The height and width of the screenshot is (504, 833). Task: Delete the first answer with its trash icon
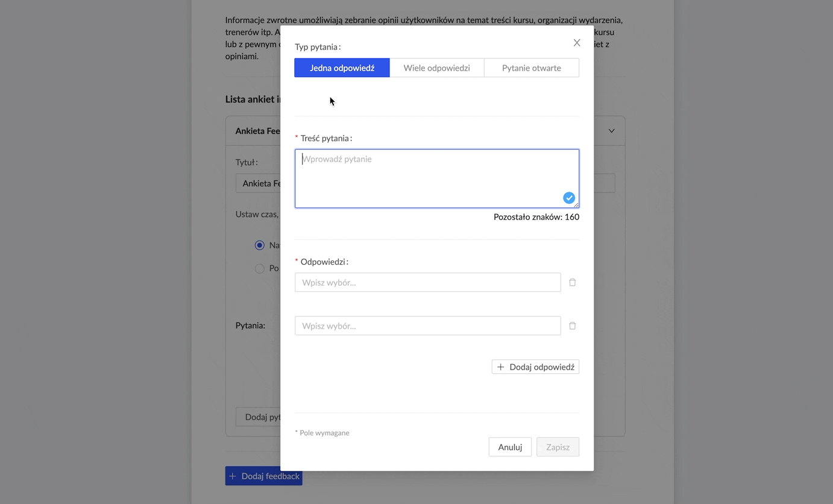(x=573, y=282)
